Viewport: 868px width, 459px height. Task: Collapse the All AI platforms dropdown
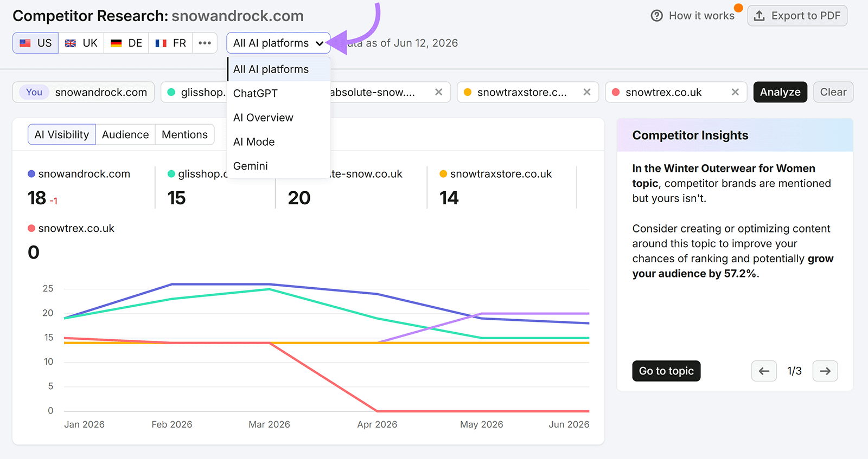tap(278, 43)
